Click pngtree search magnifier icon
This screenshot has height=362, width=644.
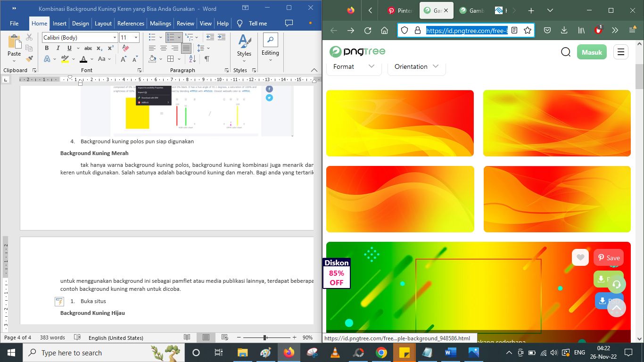pyautogui.click(x=566, y=52)
